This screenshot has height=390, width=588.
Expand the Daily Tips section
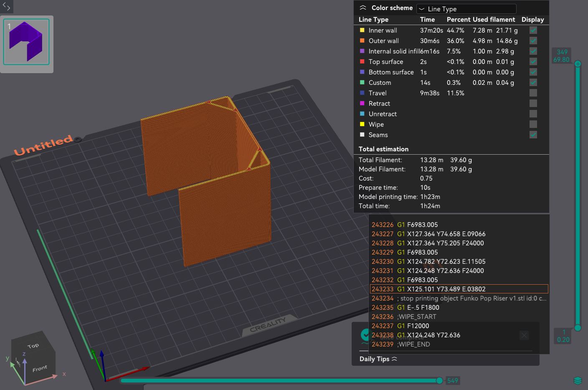(378, 359)
